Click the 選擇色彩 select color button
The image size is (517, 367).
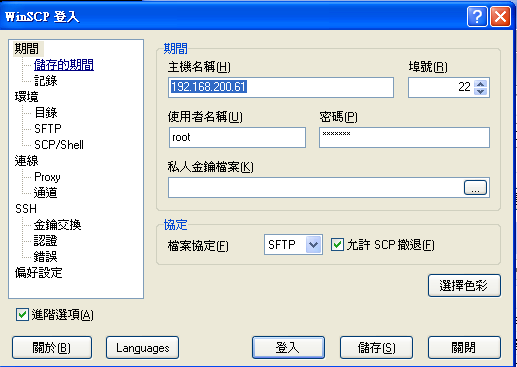pyautogui.click(x=464, y=285)
